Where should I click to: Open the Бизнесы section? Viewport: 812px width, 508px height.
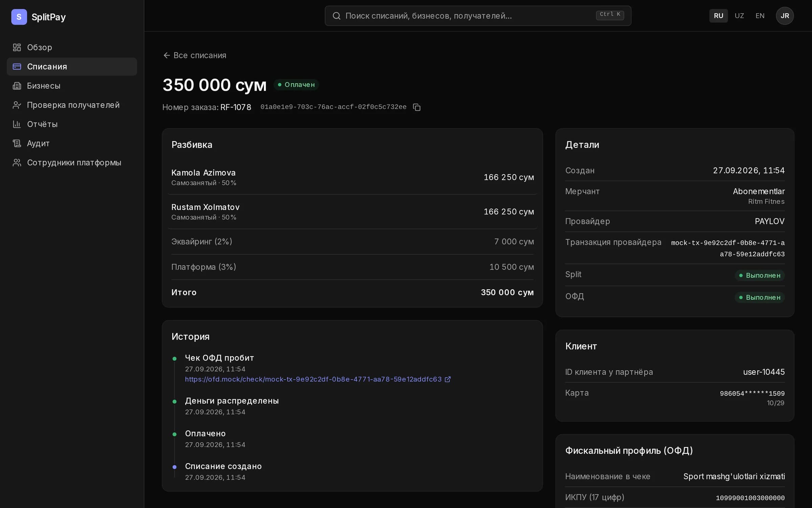(72, 86)
